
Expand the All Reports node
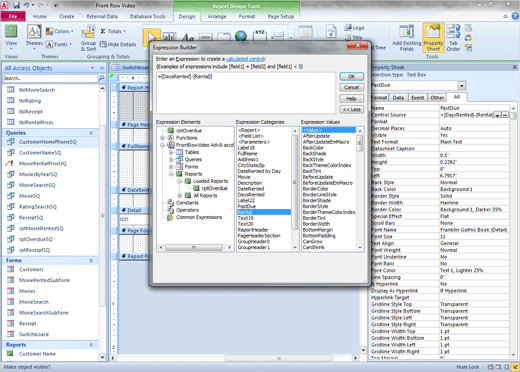click(x=179, y=195)
